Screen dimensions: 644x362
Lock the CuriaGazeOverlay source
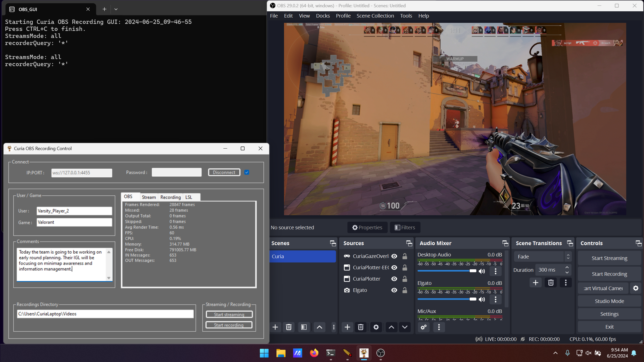coord(405,256)
